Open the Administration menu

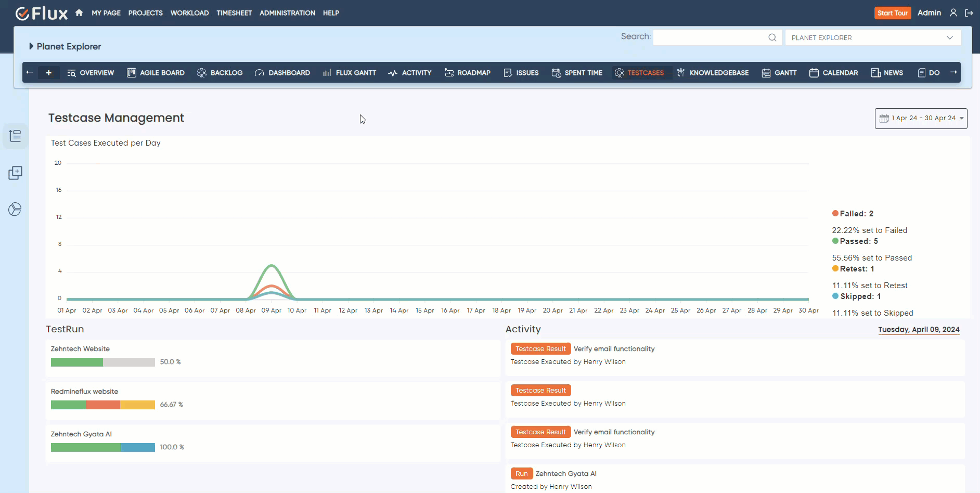point(287,13)
